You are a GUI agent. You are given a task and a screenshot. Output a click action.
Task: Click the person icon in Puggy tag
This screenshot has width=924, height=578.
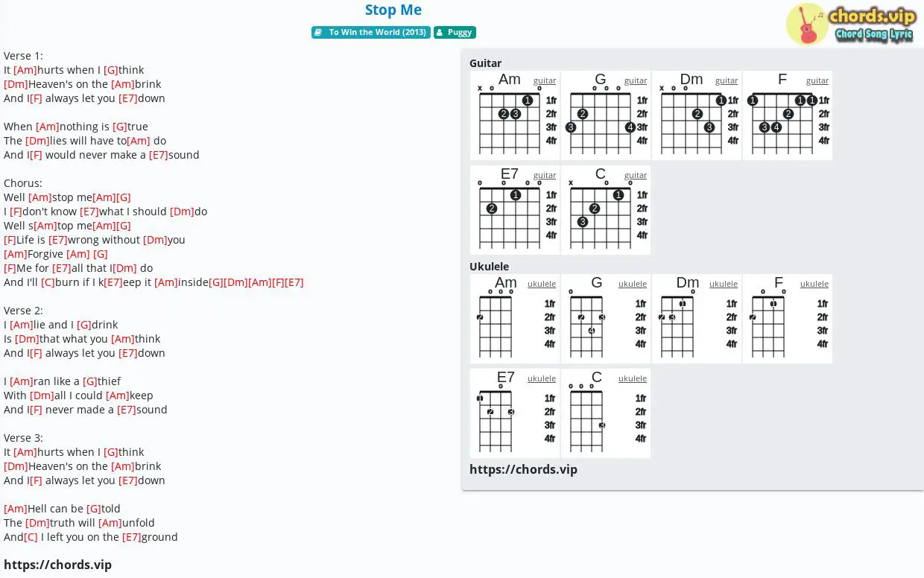click(440, 33)
